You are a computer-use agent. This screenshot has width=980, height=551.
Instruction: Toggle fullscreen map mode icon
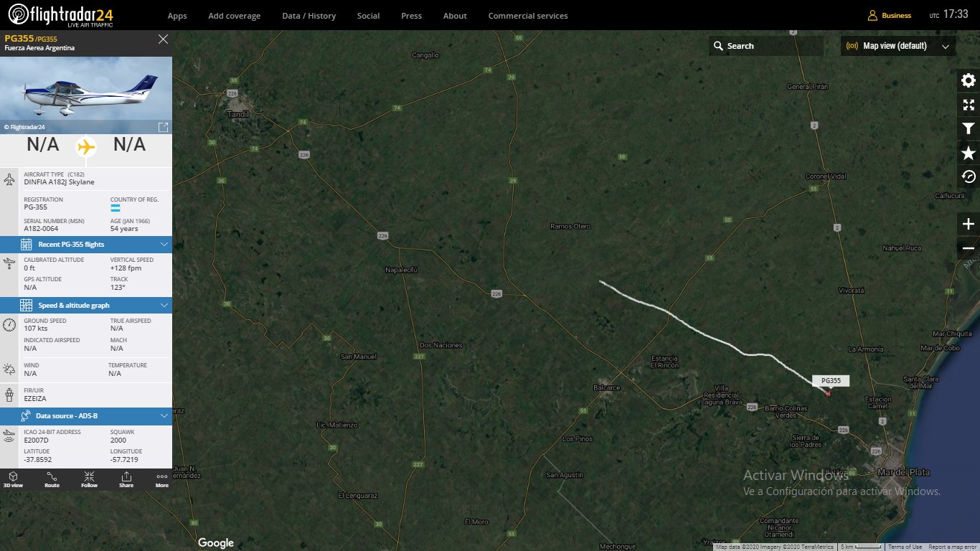pos(969,105)
